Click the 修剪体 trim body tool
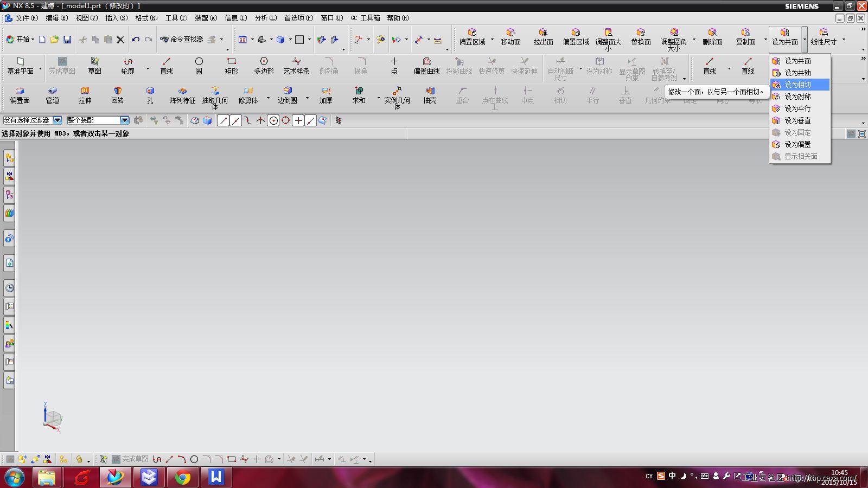This screenshot has height=488, width=868. [248, 95]
